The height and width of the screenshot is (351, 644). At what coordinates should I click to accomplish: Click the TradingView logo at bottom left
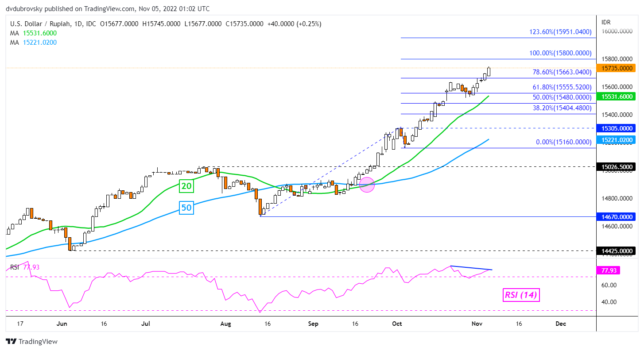click(32, 341)
